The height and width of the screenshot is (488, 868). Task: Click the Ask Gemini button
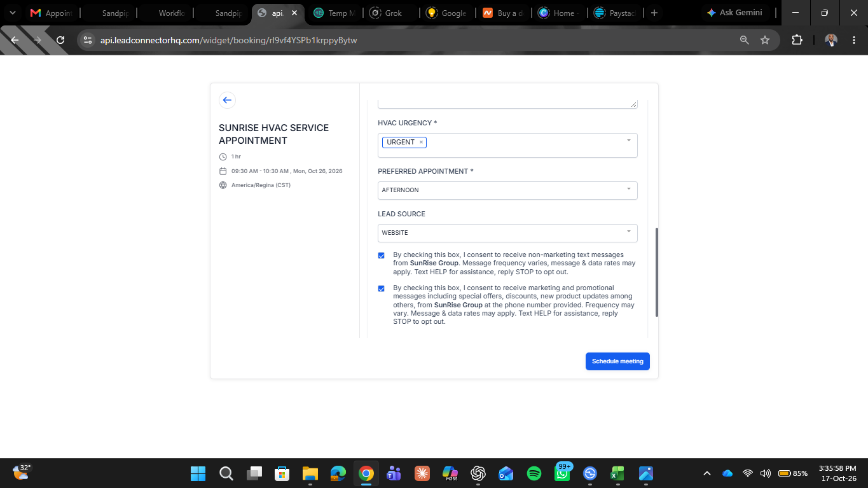[x=734, y=13]
